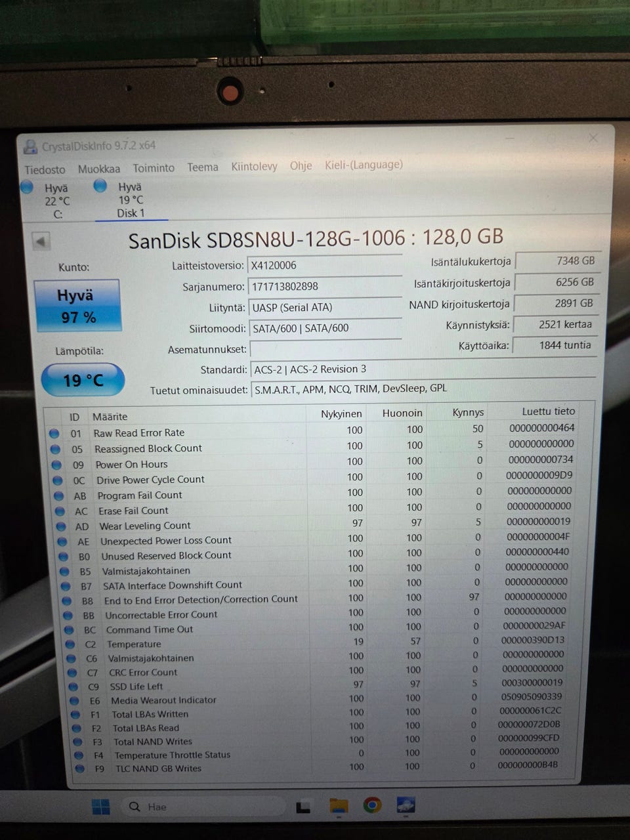The image size is (630, 840).
Task: Click the Määrite column header
Action: click(110, 417)
